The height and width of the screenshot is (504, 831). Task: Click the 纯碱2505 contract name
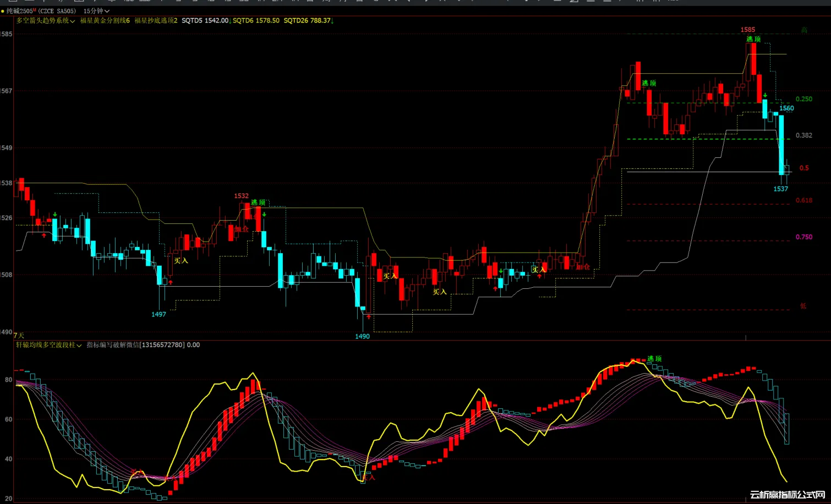click(x=19, y=11)
